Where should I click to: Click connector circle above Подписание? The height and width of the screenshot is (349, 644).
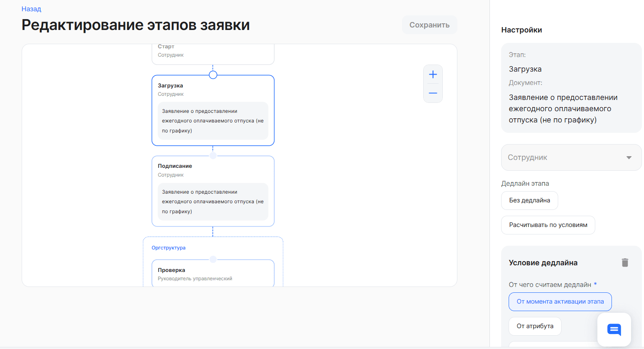pyautogui.click(x=213, y=156)
